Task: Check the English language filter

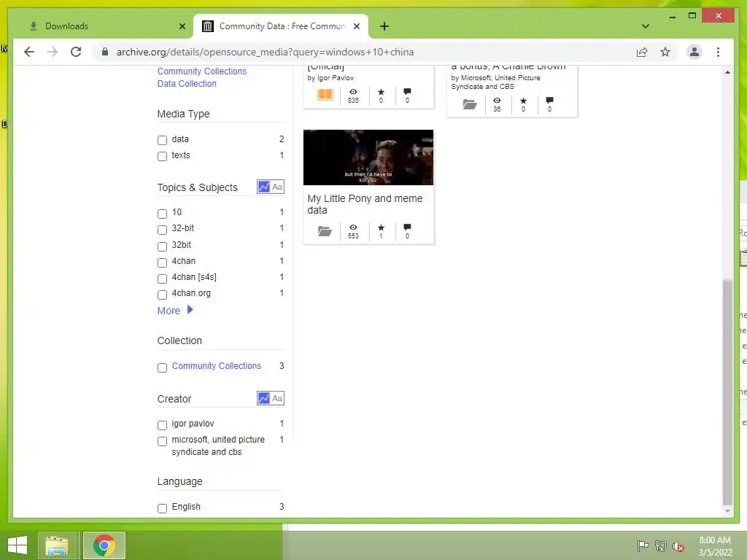Action: (x=162, y=508)
